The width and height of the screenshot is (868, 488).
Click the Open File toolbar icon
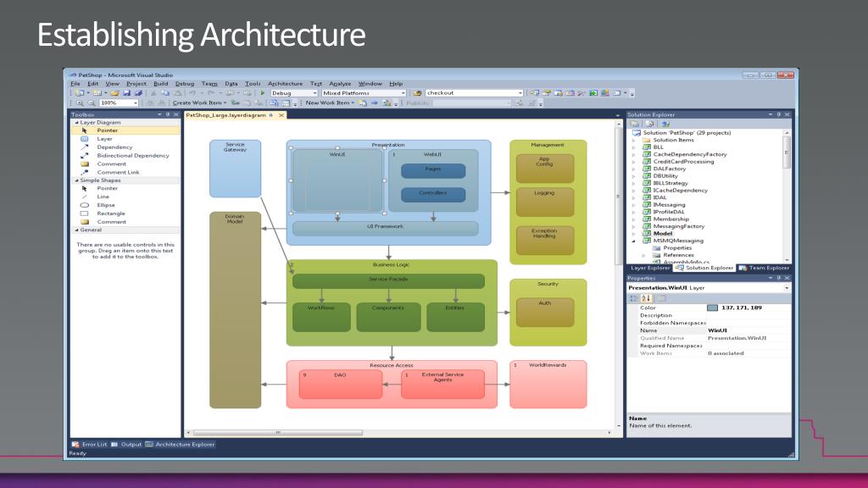(114, 93)
